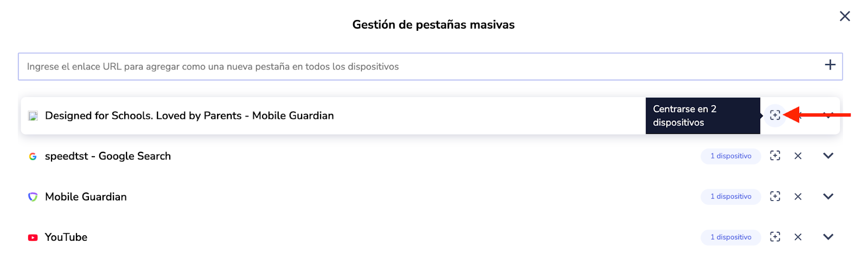Viewport: 868px width, 276px height.
Task: Click the Mobile Guardian row's 1 dispositivo badge
Action: pyautogui.click(x=730, y=196)
